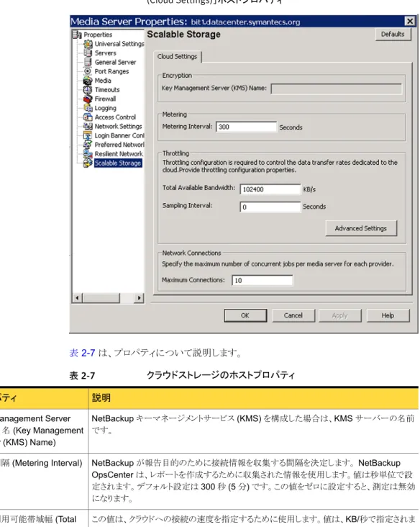Click the Metering Interval field

[247, 127]
